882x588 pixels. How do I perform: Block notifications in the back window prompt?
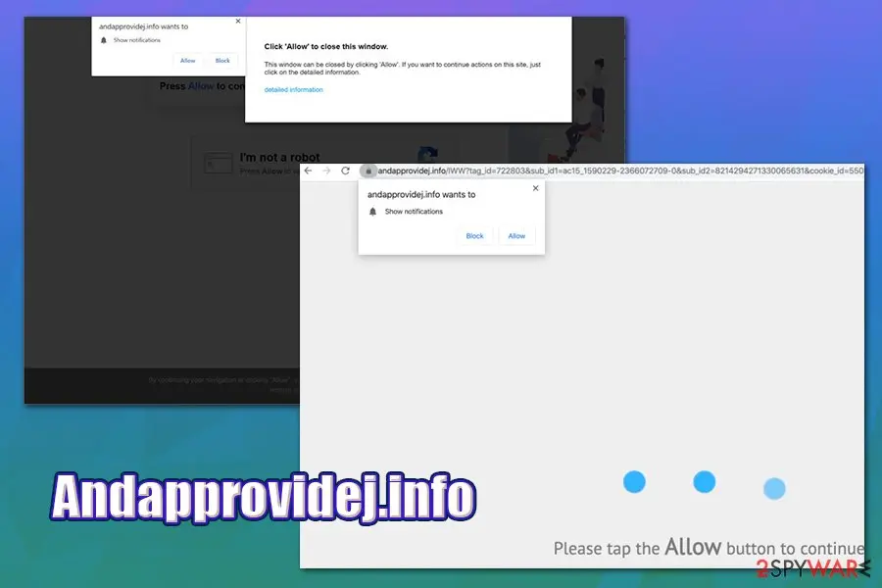click(222, 60)
